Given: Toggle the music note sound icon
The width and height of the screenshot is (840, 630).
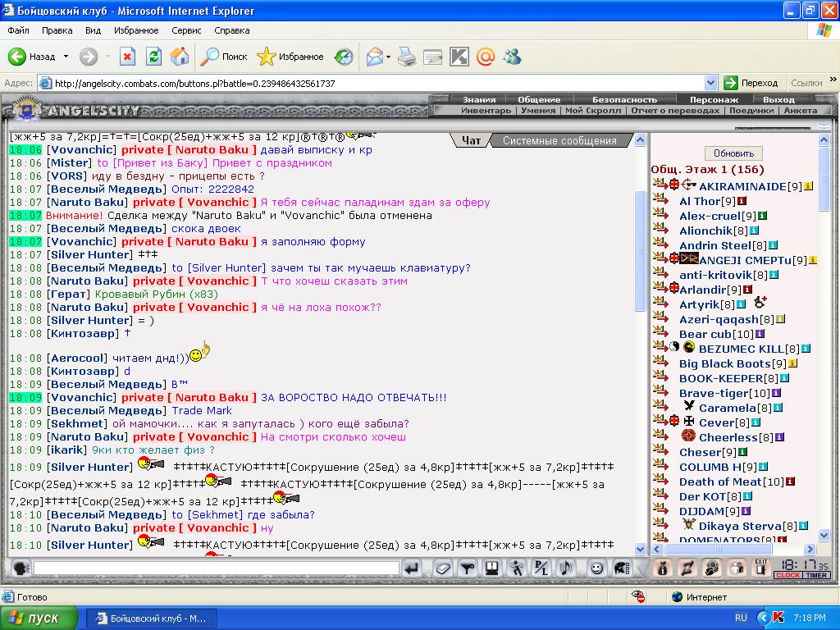Looking at the screenshot, I should pos(566,568).
